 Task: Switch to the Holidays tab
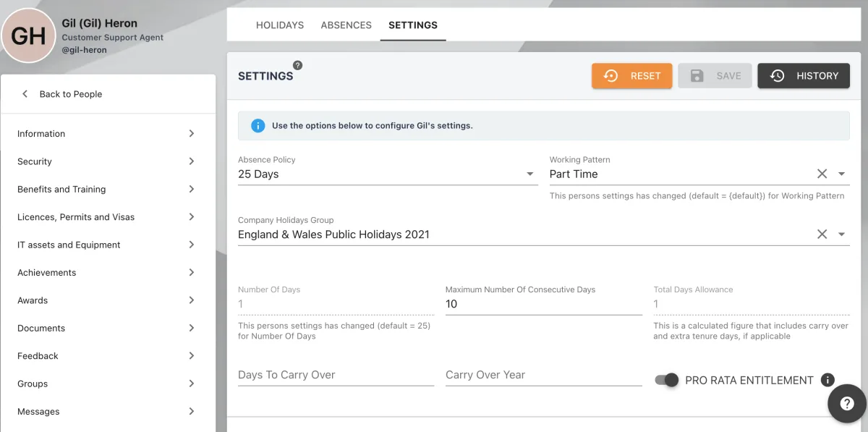point(280,25)
